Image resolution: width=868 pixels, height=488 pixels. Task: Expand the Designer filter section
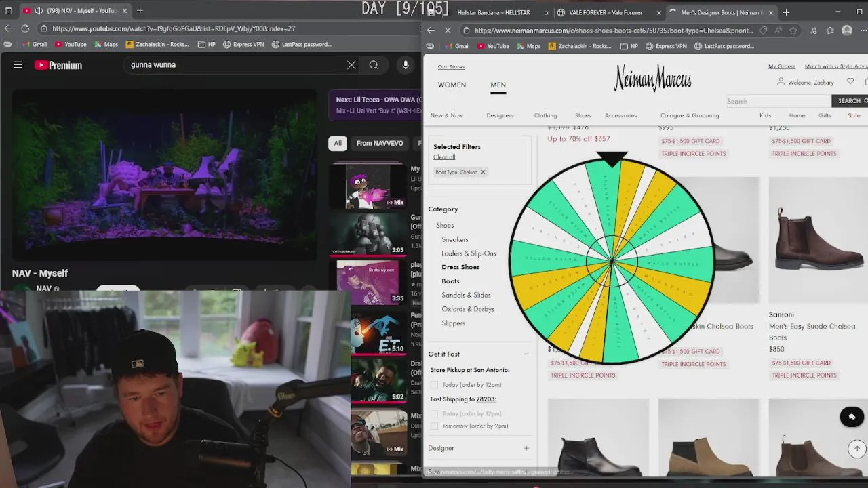pos(526,448)
